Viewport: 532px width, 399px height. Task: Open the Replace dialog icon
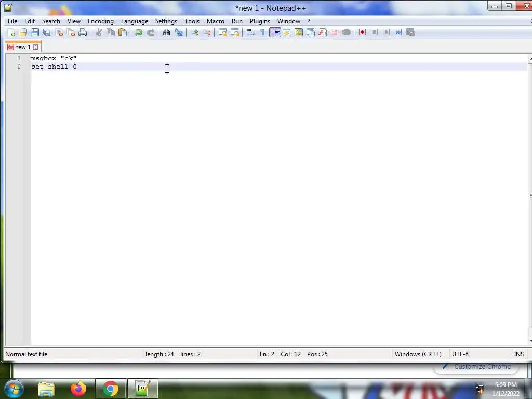(179, 33)
